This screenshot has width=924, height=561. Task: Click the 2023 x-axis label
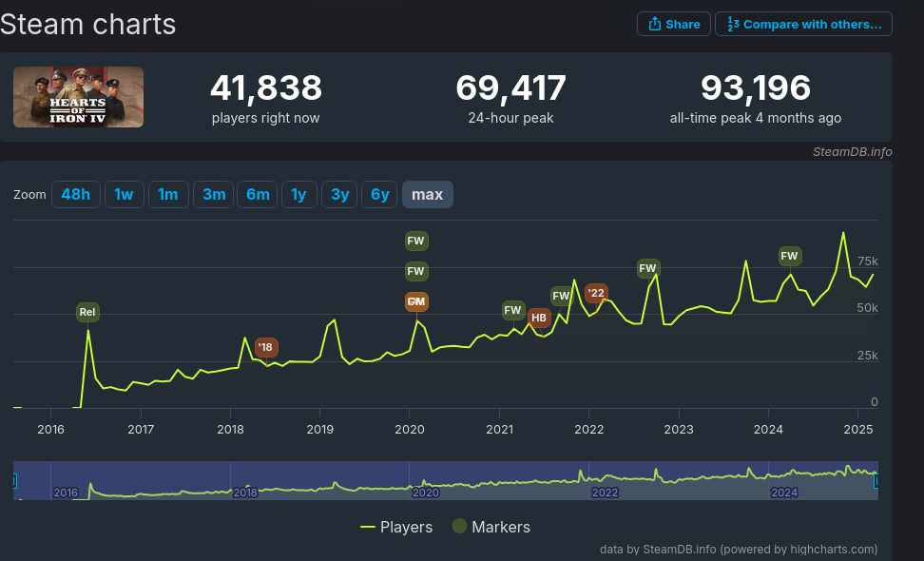coord(679,430)
